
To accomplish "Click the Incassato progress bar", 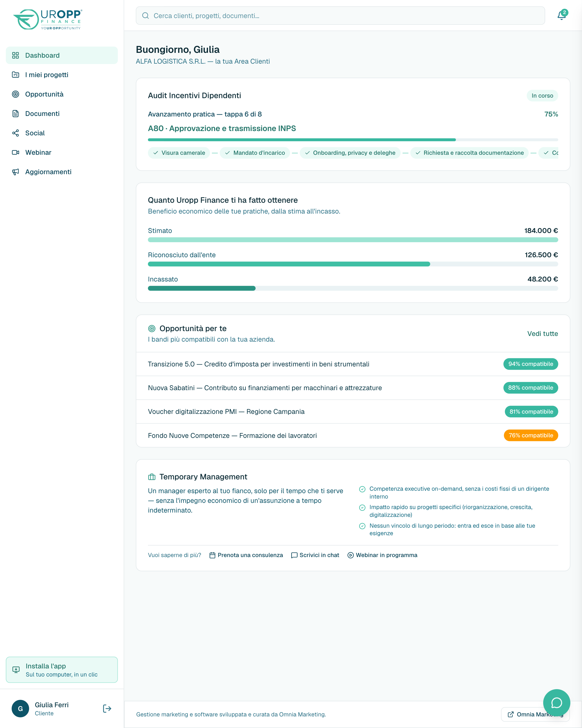I will click(x=353, y=288).
